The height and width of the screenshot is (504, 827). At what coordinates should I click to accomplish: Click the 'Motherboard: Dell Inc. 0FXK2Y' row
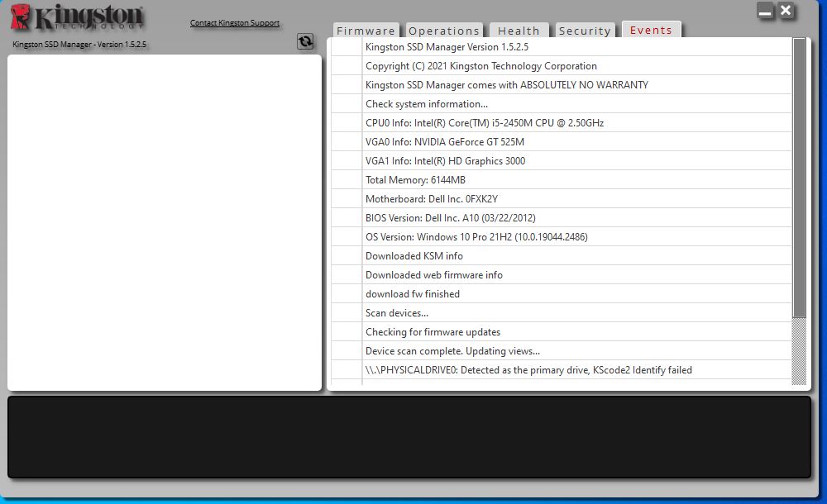[562, 199]
